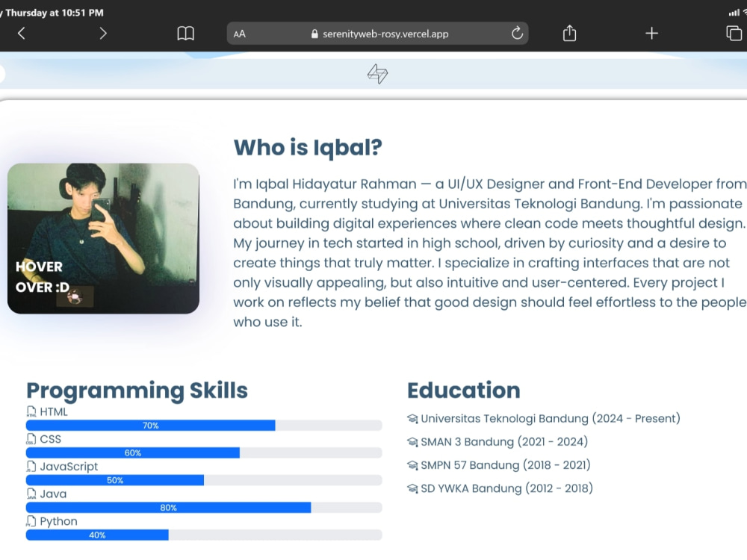The height and width of the screenshot is (560, 747).
Task: Click the CSS file icon
Action: [x=31, y=439]
